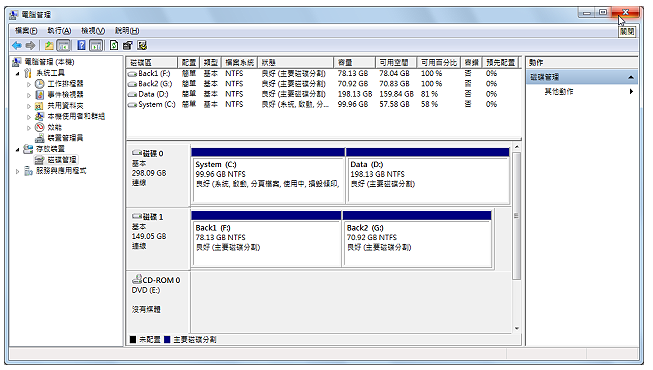Click the 共用資料夾 folder icon
Screen dimensions: 653x370
[x=40, y=105]
